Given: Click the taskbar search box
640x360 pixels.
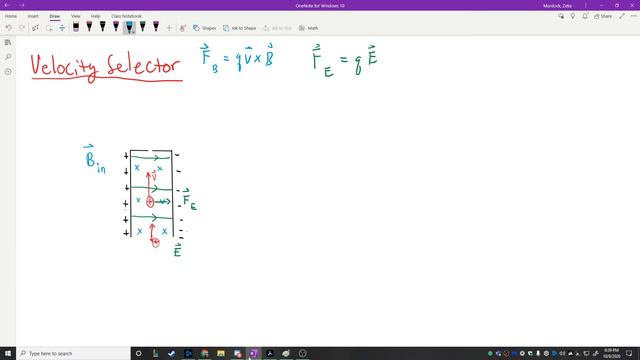Looking at the screenshot, I should (73, 353).
